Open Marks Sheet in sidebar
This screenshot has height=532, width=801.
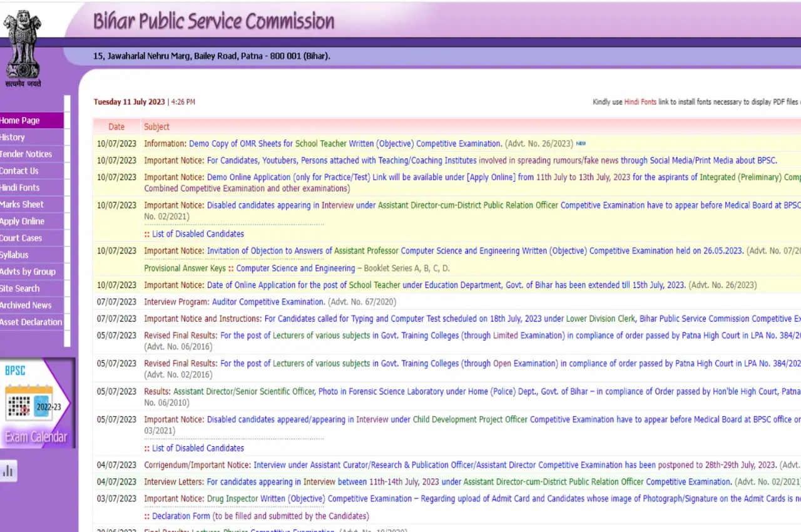point(31,205)
